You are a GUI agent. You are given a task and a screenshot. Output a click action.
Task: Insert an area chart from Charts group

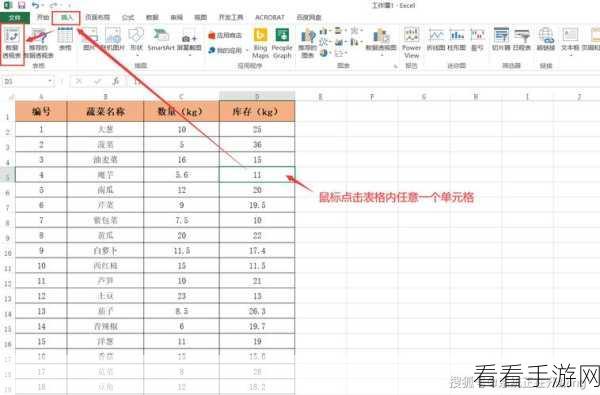point(339,41)
